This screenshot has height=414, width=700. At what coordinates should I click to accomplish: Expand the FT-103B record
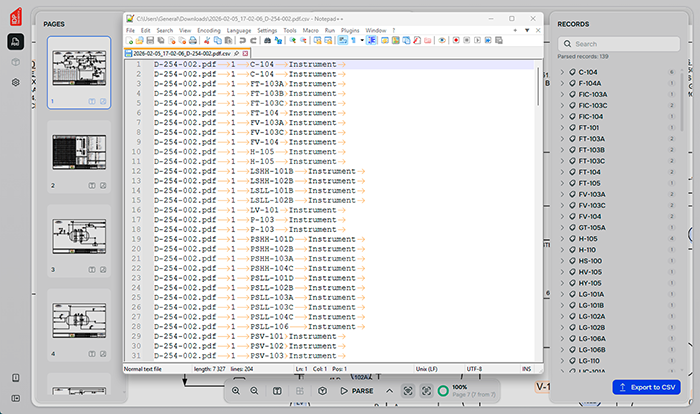coord(562,150)
